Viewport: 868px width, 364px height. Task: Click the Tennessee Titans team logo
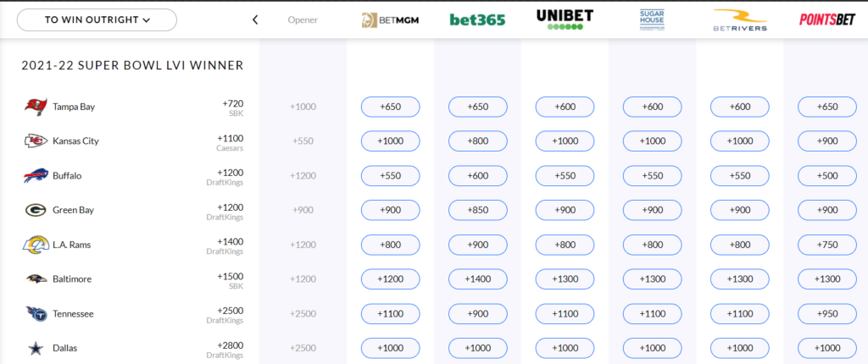point(36,314)
